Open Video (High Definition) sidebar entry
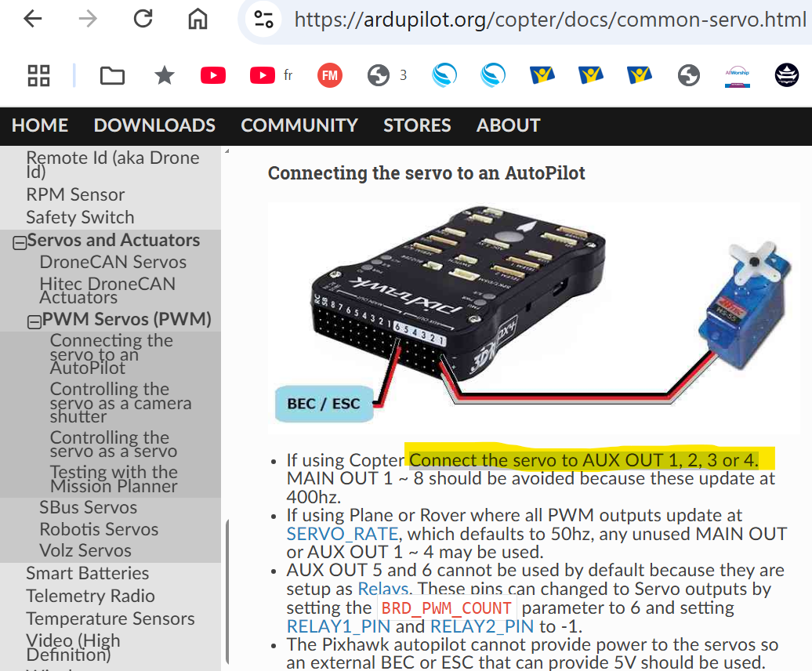Viewport: 812px width, 671px height. click(73, 647)
